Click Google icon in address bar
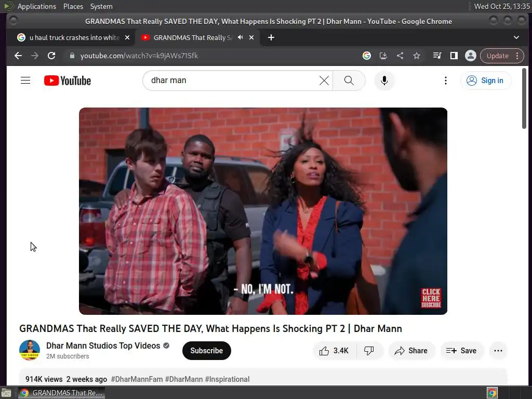Viewport: 532px width, 399px height. 366,56
